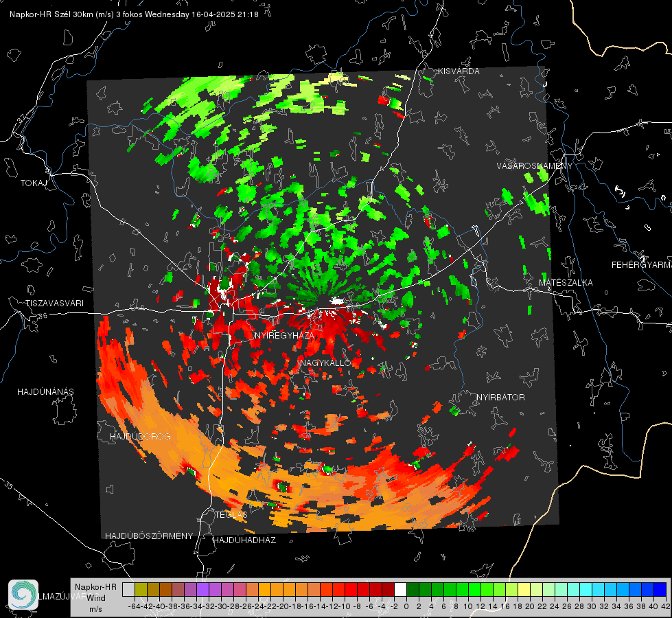Click the road number 36 near Tiszavasvári
672x618 pixels.
43,316
